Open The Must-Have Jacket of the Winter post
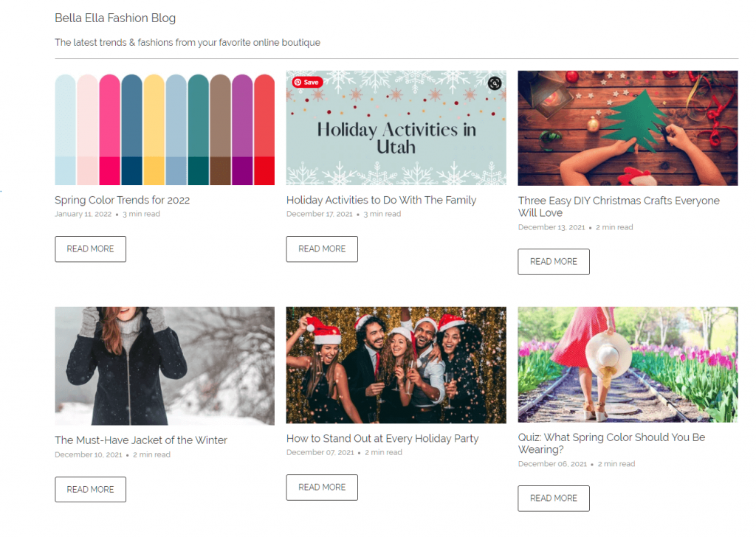 pyautogui.click(x=141, y=440)
